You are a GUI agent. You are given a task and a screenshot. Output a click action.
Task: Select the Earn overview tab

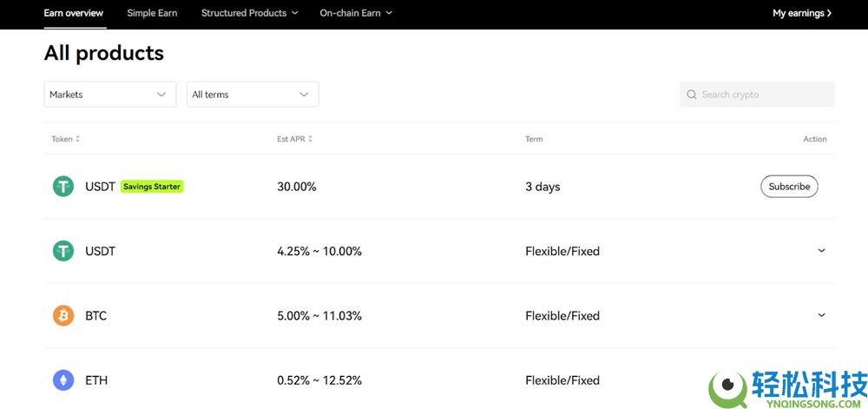[x=74, y=13]
